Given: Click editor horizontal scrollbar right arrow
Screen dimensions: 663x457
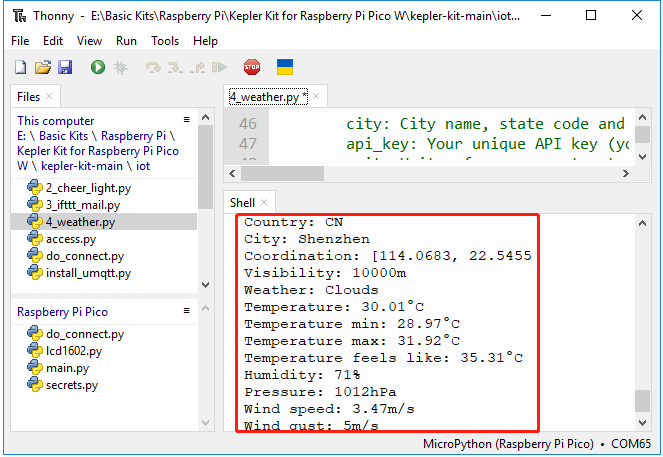Looking at the screenshot, I should point(626,173).
